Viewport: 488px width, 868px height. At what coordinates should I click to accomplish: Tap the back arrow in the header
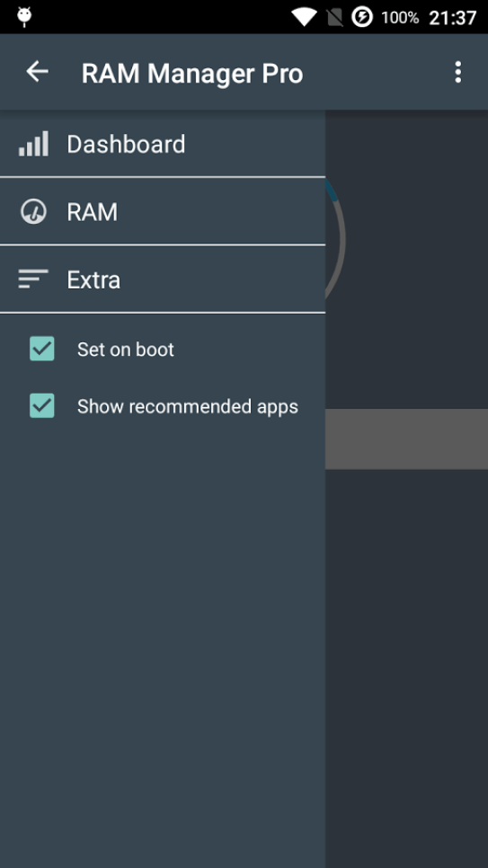pyautogui.click(x=37, y=72)
